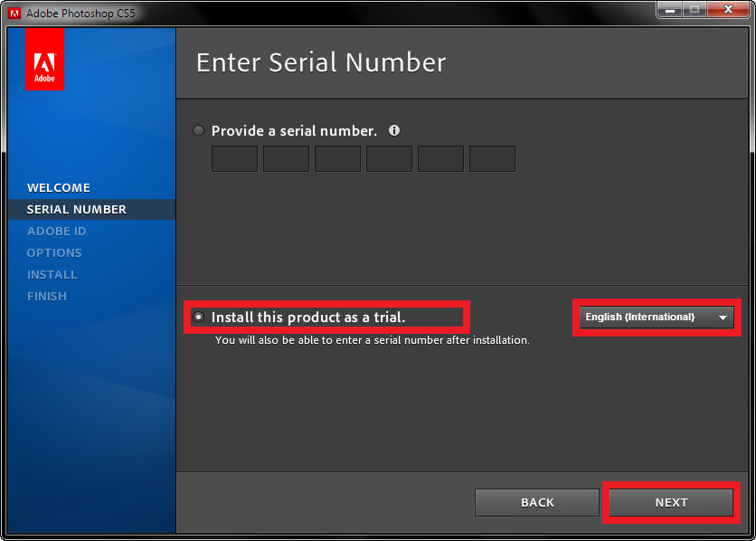Click the Finish step in sidebar
Viewport: 756px width, 541px height.
coord(47,297)
